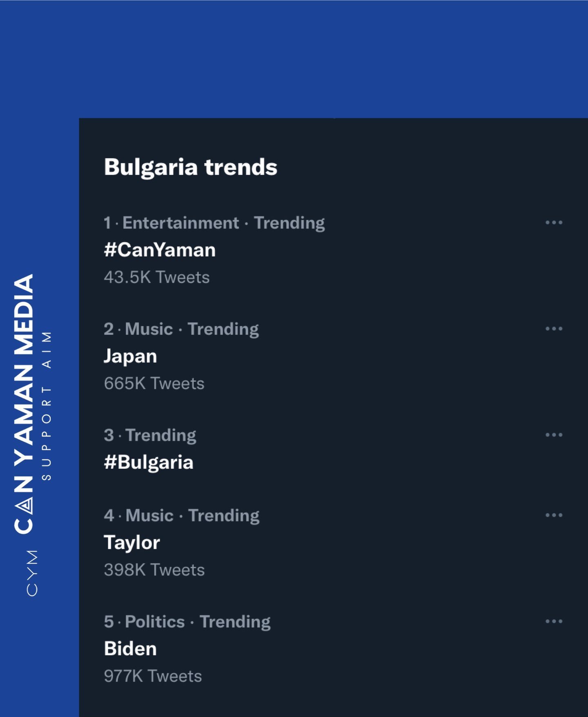
Task: Open the Biden trending topic
Action: [x=130, y=649]
